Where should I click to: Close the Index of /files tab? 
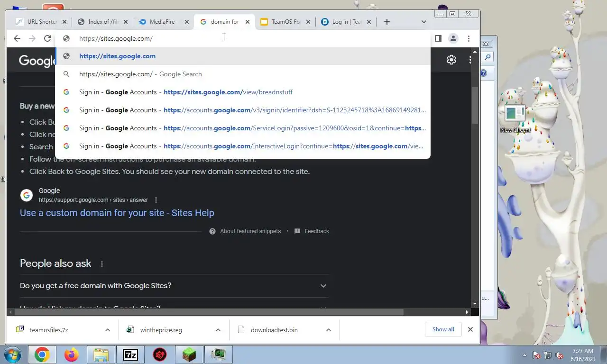126,22
